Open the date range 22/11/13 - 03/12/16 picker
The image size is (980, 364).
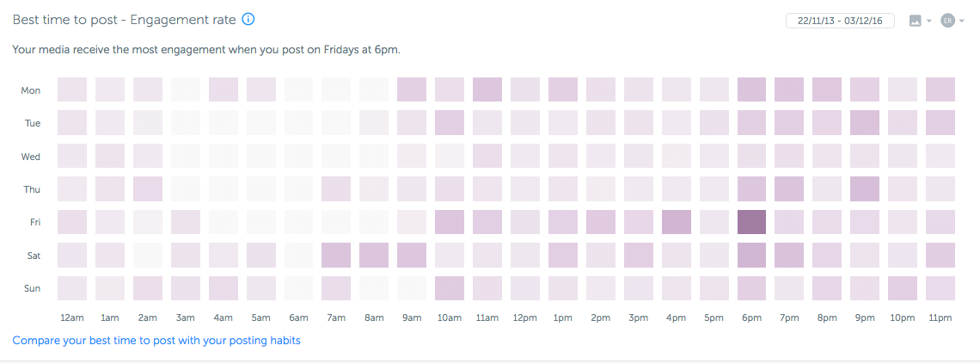840,21
